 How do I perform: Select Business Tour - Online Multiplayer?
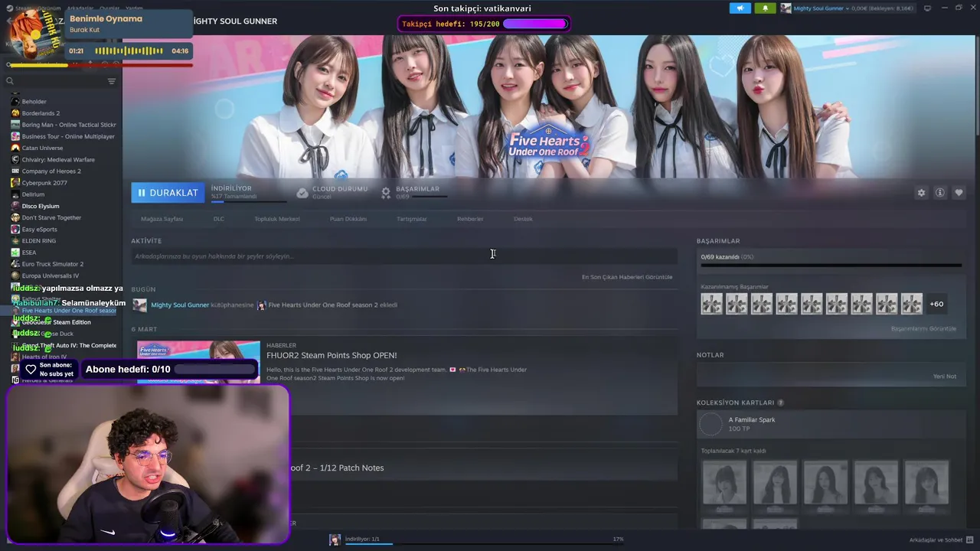(68, 136)
